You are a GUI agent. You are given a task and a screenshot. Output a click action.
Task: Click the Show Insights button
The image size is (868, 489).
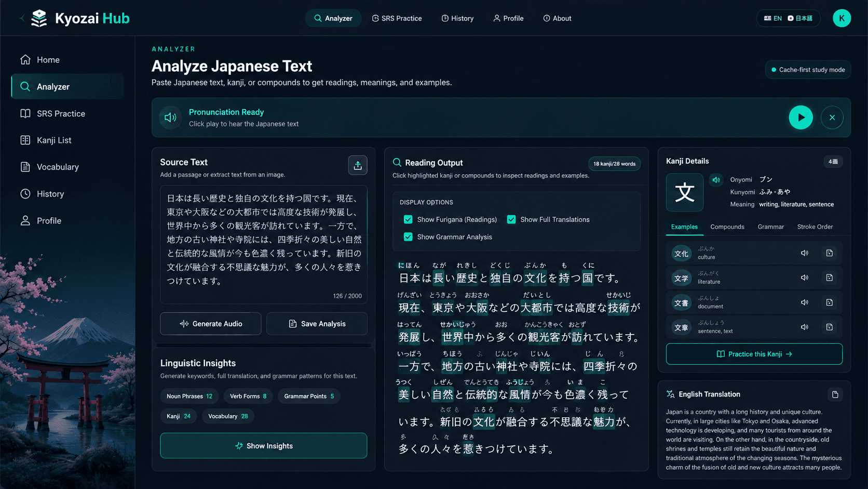[264, 446]
